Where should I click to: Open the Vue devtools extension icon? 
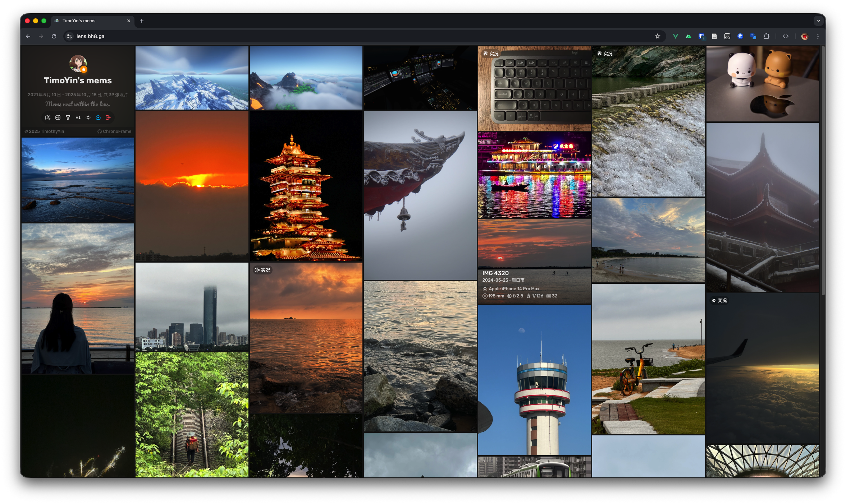coord(676,36)
